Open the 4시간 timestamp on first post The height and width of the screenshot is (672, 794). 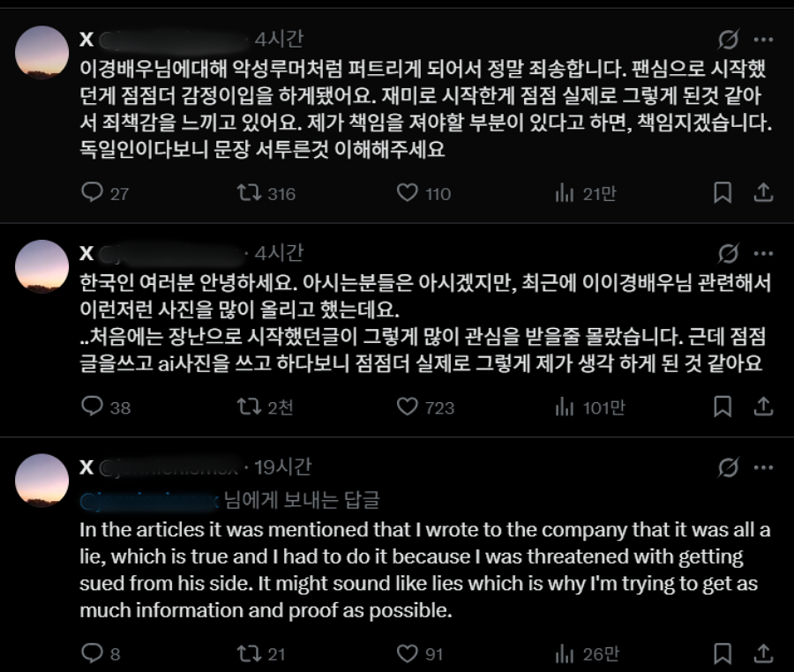tap(279, 40)
